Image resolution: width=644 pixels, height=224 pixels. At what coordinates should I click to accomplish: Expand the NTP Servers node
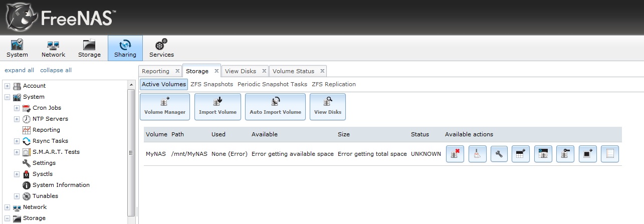coord(17,119)
